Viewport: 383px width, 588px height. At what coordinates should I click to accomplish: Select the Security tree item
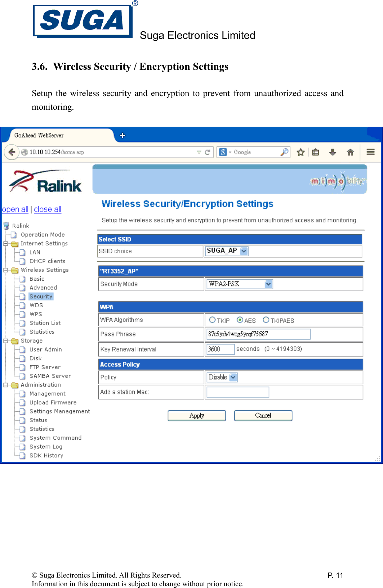[41, 297]
